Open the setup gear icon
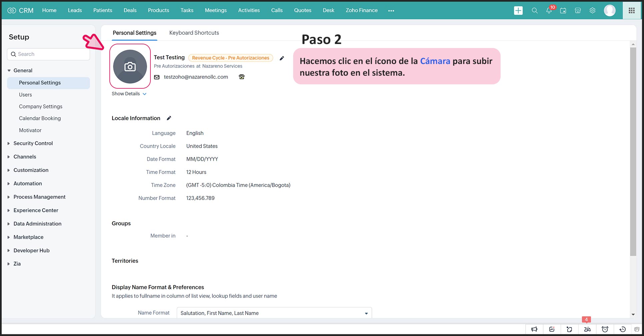The image size is (644, 336). click(592, 11)
